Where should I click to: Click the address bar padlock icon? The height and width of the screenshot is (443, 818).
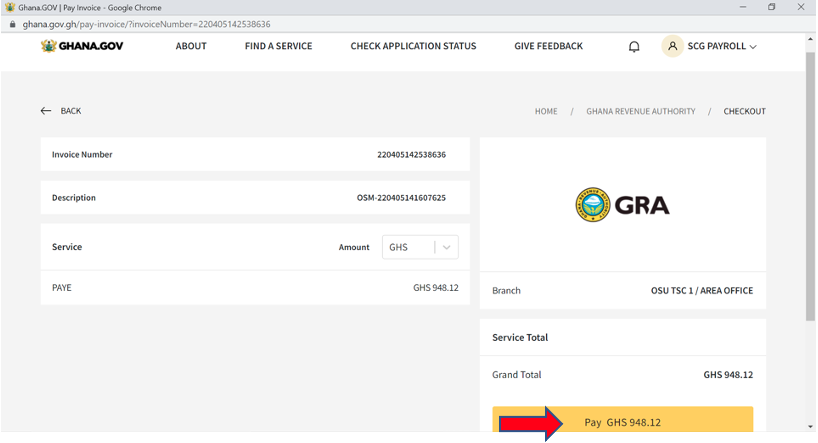pos(13,24)
